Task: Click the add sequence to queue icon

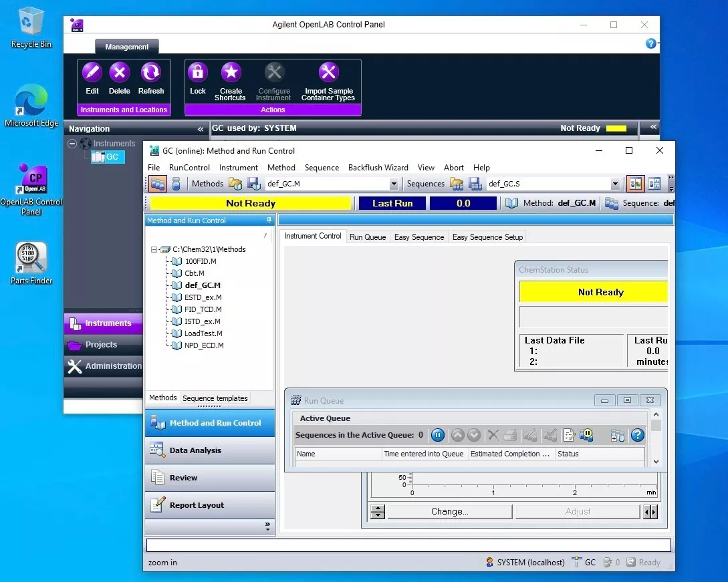Action: tap(618, 436)
